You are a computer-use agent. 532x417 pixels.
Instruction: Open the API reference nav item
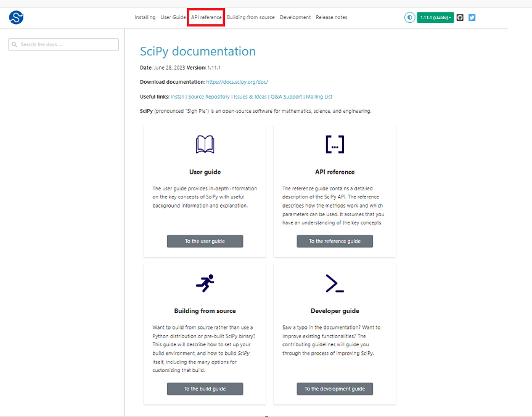[207, 17]
